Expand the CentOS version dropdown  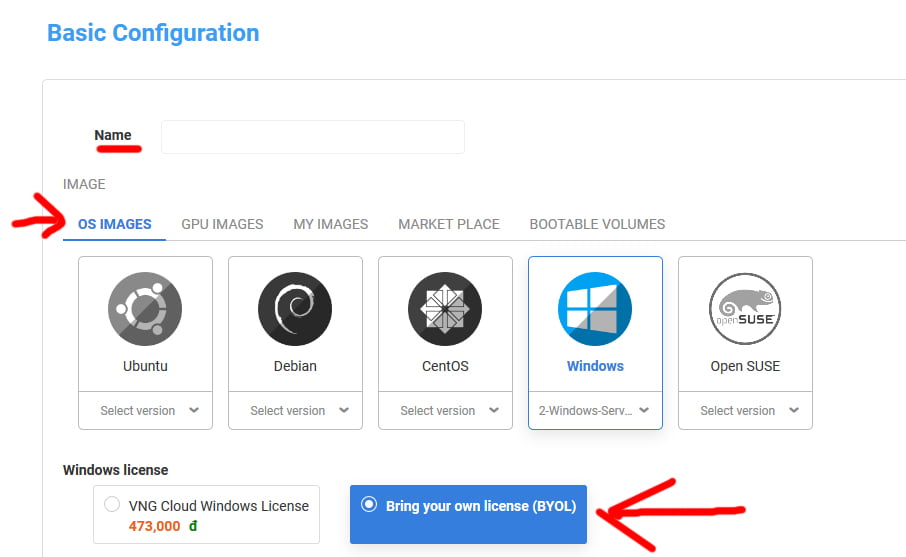click(445, 411)
